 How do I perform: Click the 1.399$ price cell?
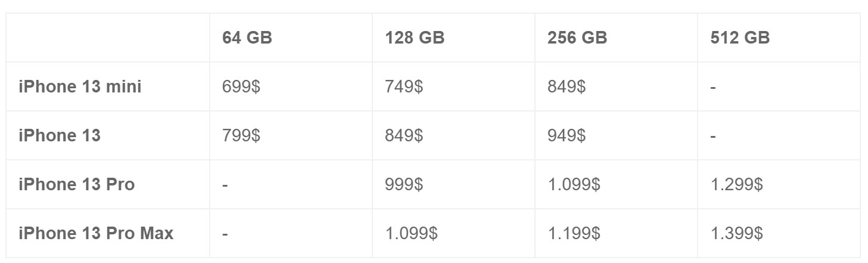pyautogui.click(x=736, y=233)
